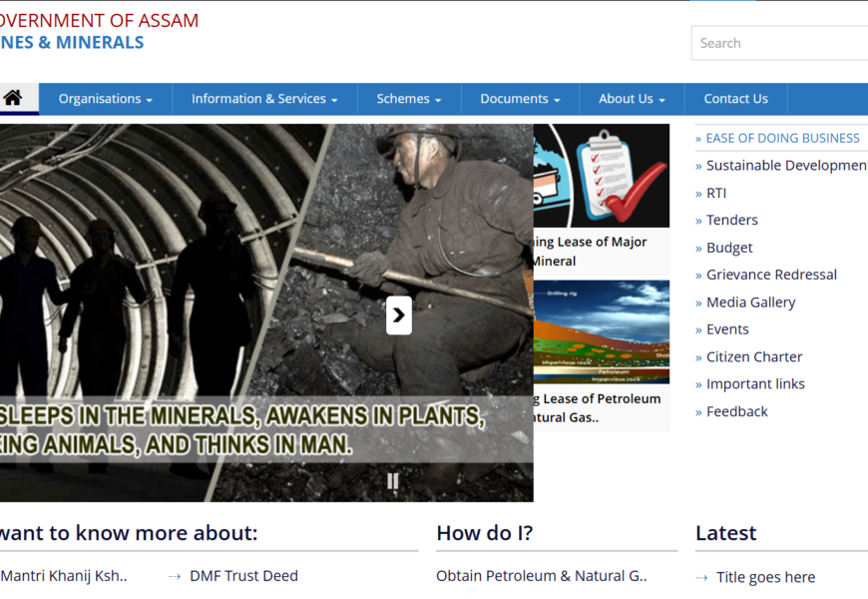Image resolution: width=868 pixels, height=599 pixels.
Task: Open the Grievance Redressal link
Action: (x=771, y=275)
